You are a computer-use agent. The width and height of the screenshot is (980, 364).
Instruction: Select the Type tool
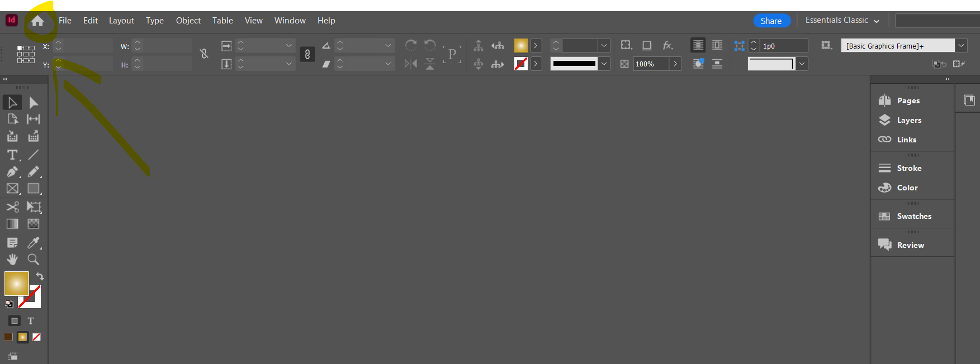click(12, 155)
